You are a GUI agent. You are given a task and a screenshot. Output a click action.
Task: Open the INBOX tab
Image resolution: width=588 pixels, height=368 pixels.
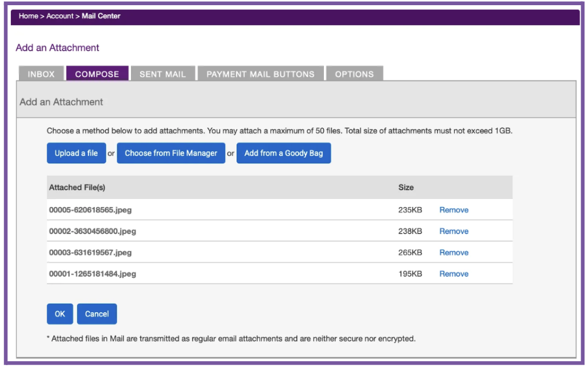[41, 74]
